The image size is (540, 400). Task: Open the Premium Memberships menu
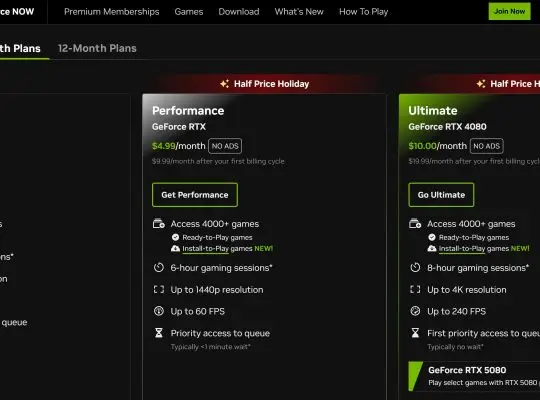112,12
